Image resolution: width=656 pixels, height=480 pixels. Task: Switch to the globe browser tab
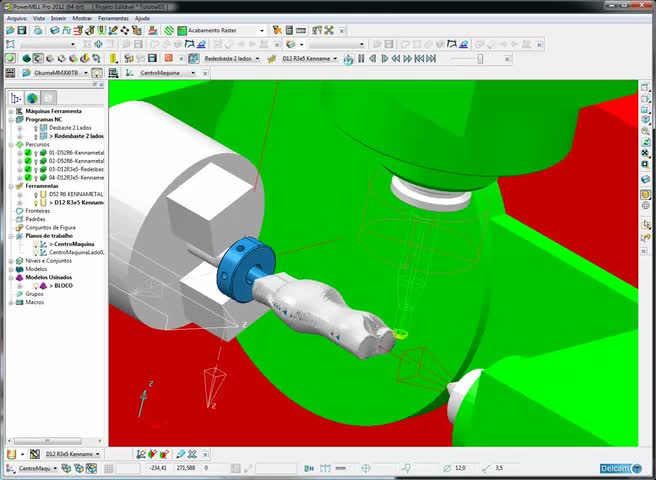pyautogui.click(x=32, y=98)
